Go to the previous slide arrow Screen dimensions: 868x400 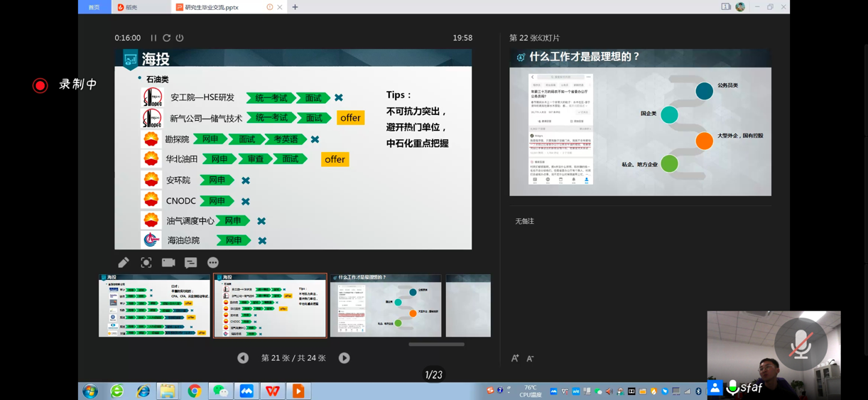click(243, 358)
